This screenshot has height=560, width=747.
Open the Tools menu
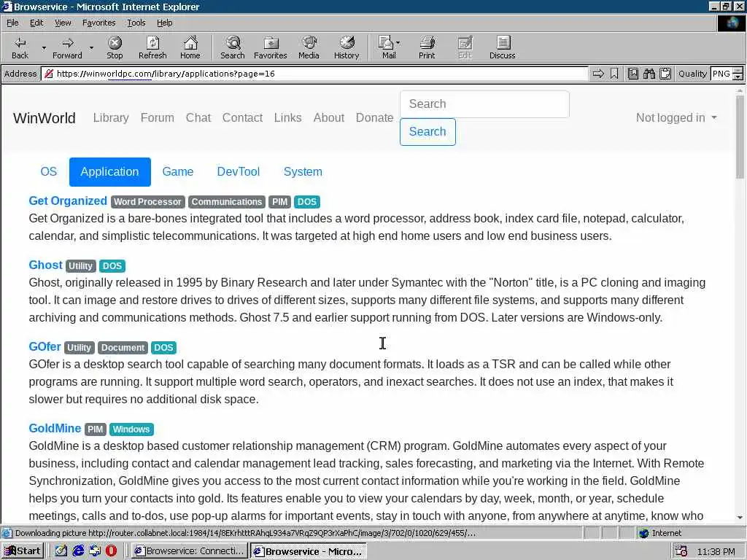click(x=136, y=23)
